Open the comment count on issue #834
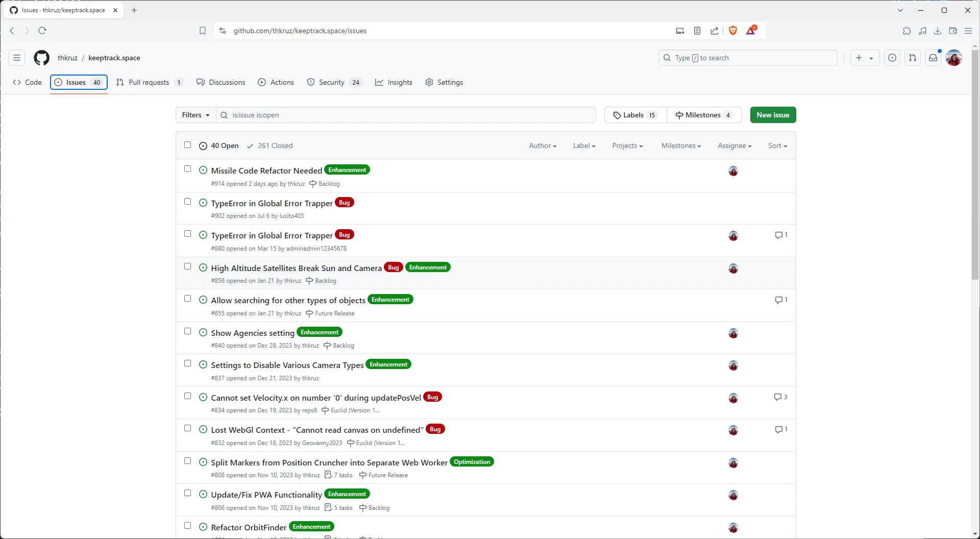This screenshot has height=539, width=980. 780,397
